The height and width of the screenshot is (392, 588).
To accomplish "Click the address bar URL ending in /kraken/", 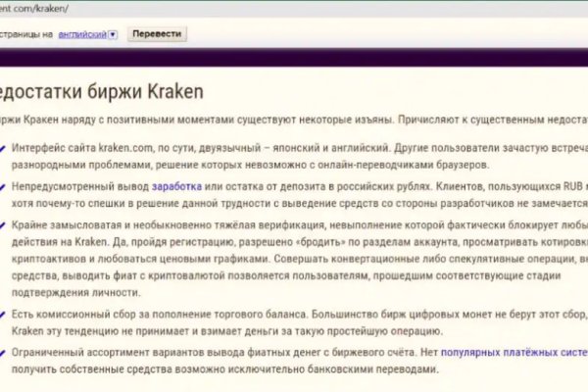I will (x=39, y=7).
